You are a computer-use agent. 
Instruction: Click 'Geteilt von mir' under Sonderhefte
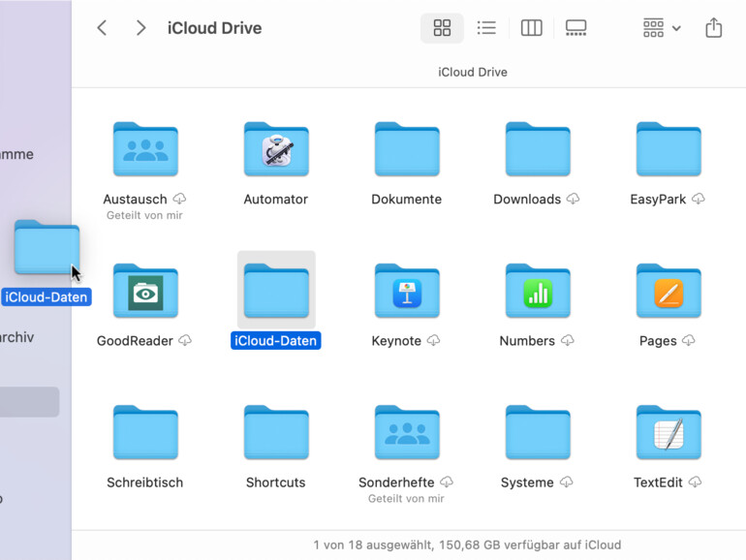tap(406, 499)
